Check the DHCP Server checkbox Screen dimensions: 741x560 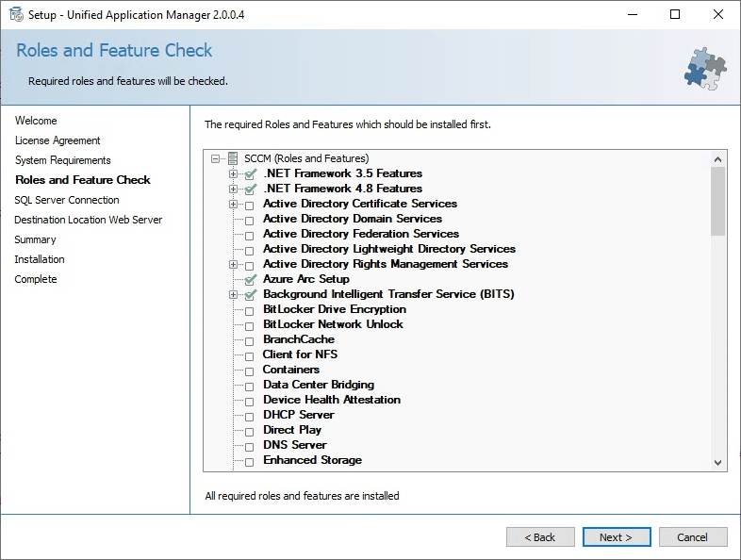250,417
